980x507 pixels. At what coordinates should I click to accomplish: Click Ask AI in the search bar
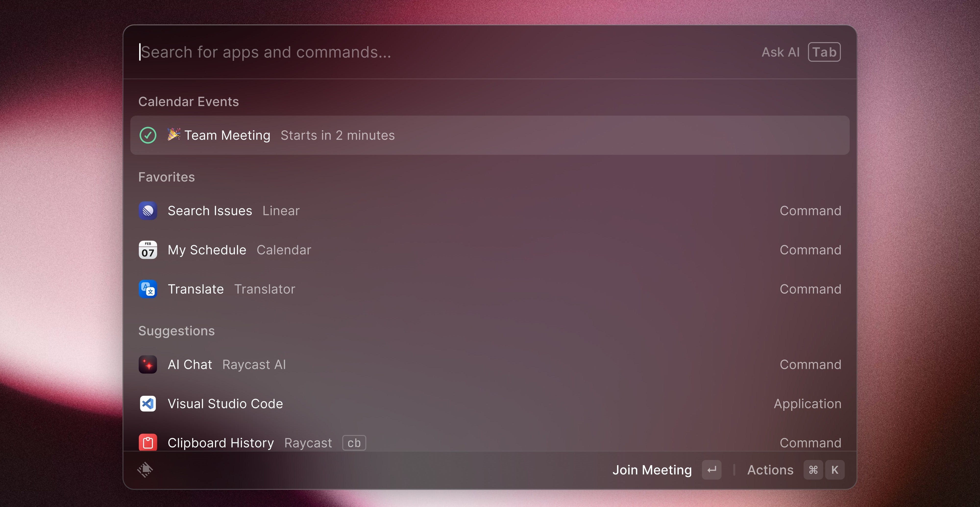(780, 52)
